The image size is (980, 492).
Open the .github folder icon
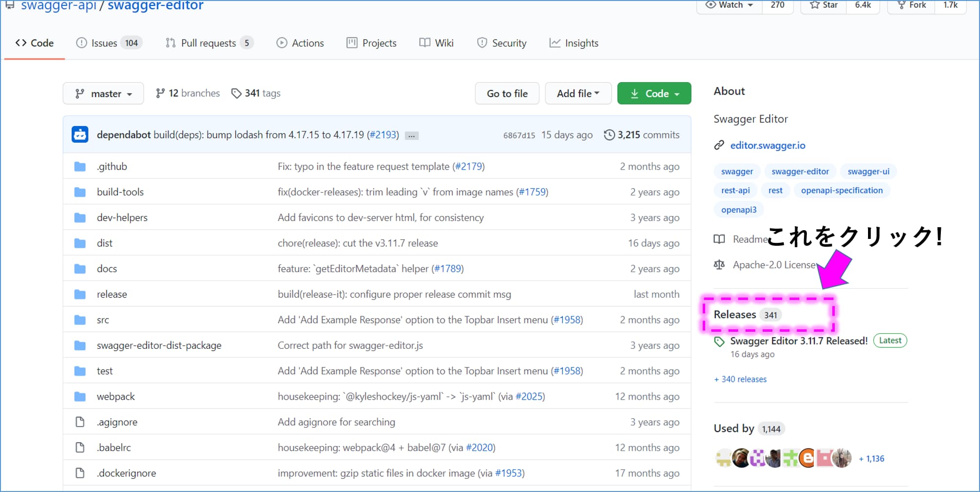click(x=80, y=167)
